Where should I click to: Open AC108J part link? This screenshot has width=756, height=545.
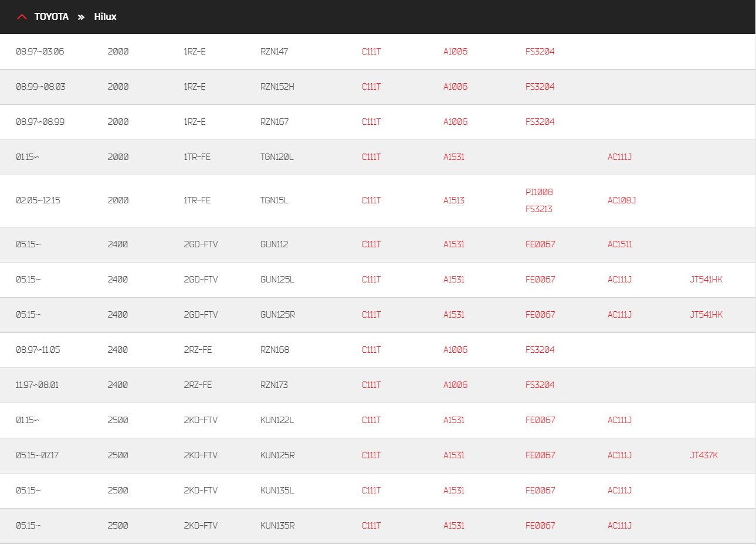point(622,200)
